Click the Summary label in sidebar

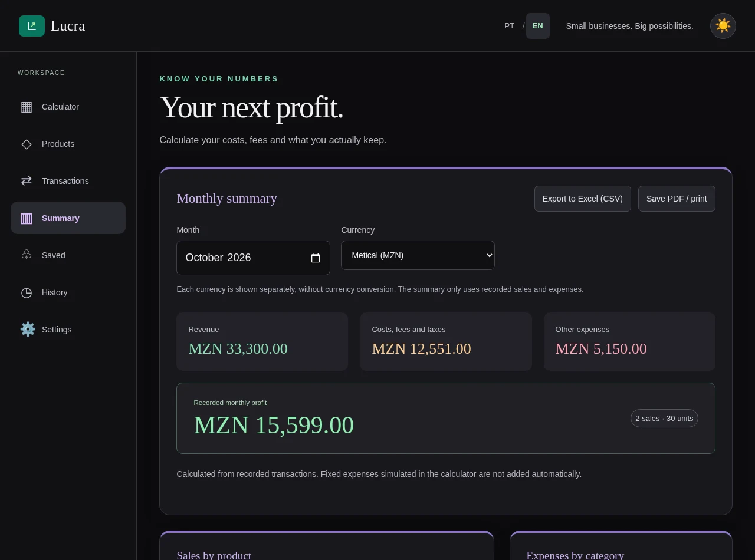coord(61,218)
